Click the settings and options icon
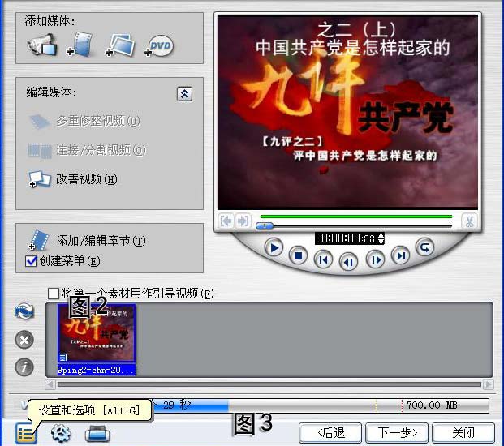The height and width of the screenshot is (446, 504). coord(26,432)
